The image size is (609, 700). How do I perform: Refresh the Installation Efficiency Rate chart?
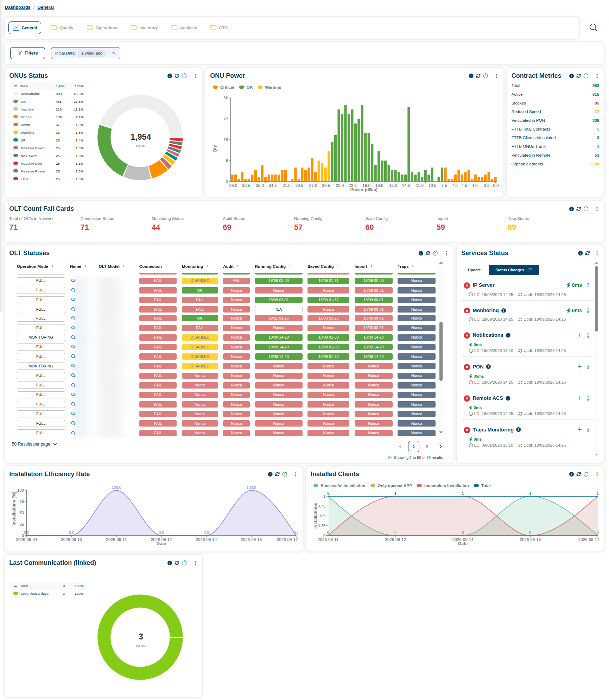pyautogui.click(x=277, y=474)
